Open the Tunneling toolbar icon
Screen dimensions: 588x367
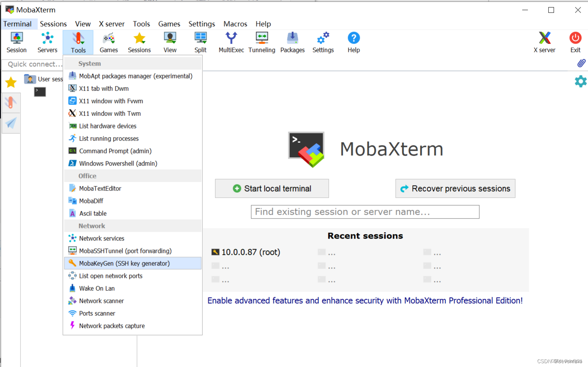262,42
